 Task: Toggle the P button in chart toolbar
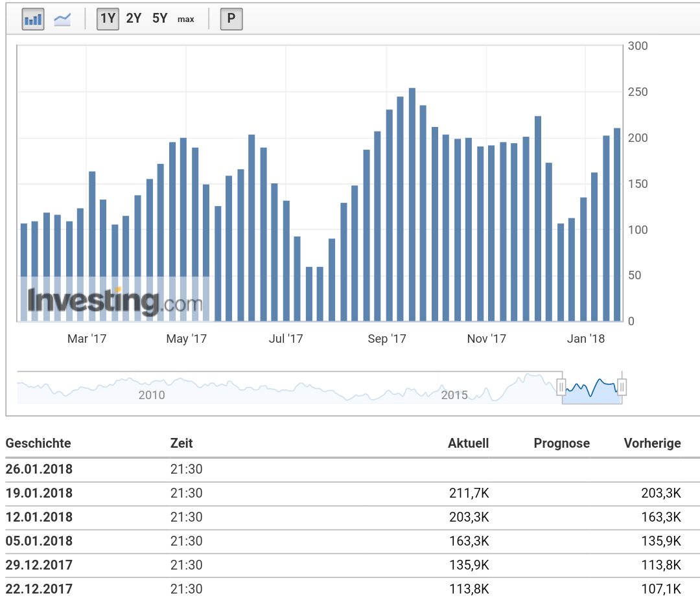pos(231,19)
